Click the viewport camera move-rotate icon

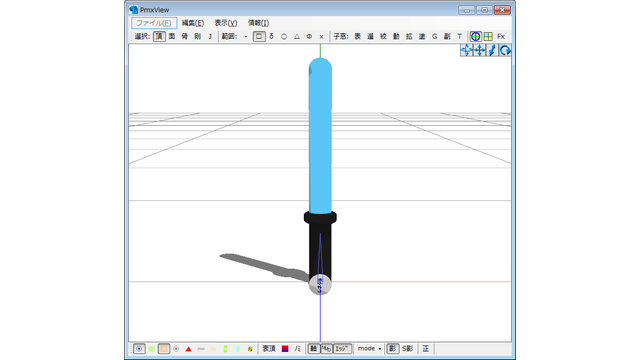[x=466, y=50]
